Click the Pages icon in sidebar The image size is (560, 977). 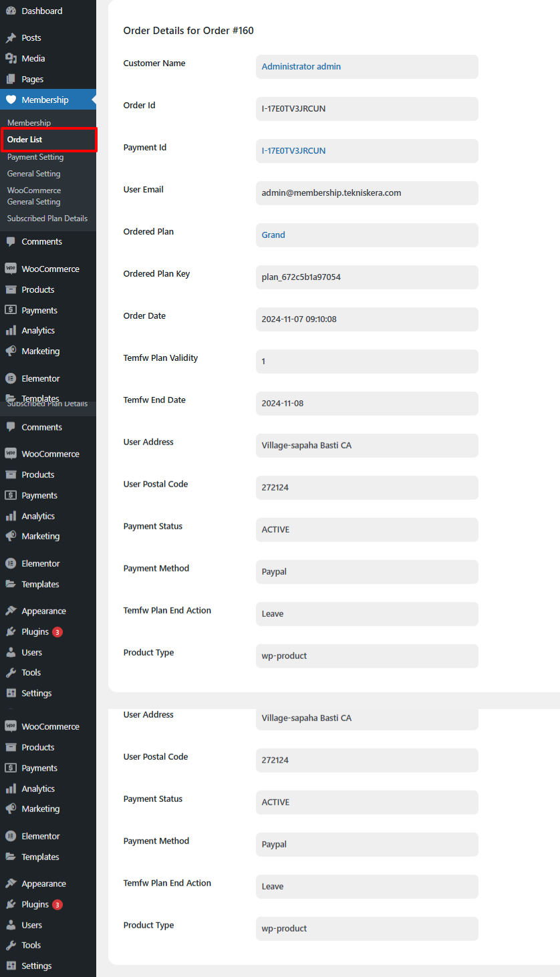tap(11, 80)
